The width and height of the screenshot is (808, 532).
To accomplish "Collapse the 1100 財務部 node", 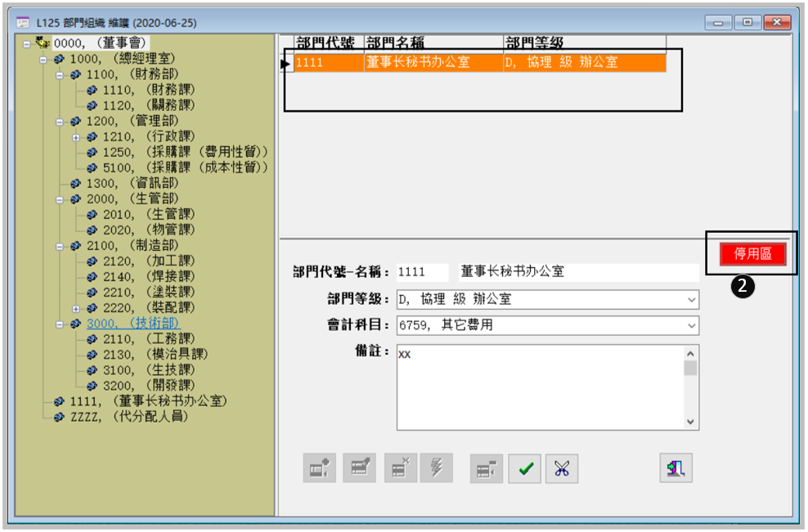I will 60,76.
